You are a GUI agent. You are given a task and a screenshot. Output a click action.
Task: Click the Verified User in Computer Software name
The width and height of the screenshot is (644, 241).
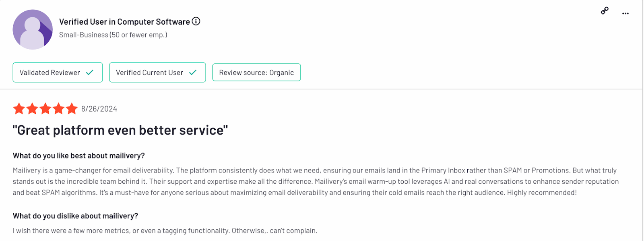[124, 22]
